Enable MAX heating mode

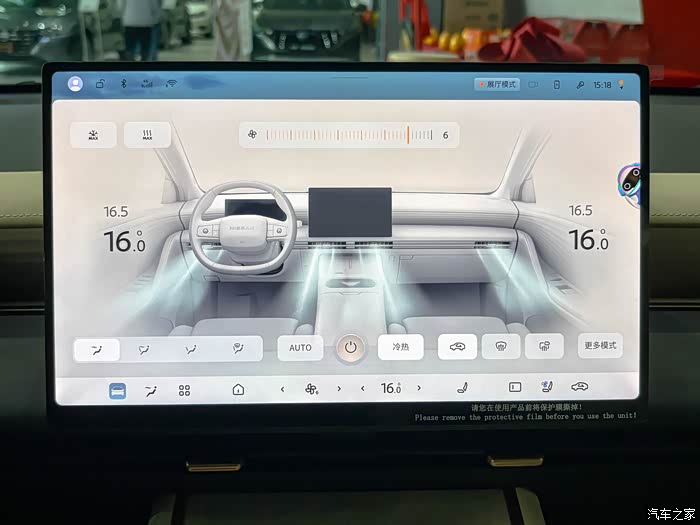[147, 135]
